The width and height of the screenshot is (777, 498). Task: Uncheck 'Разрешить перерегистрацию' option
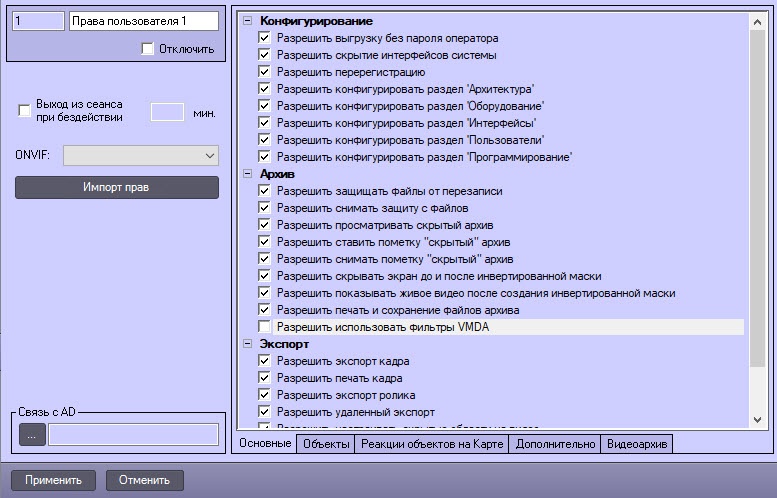point(264,72)
